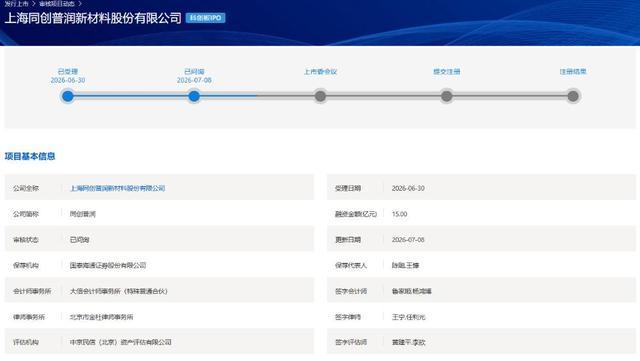Click the 审核状态 value 已问询

tap(80, 240)
